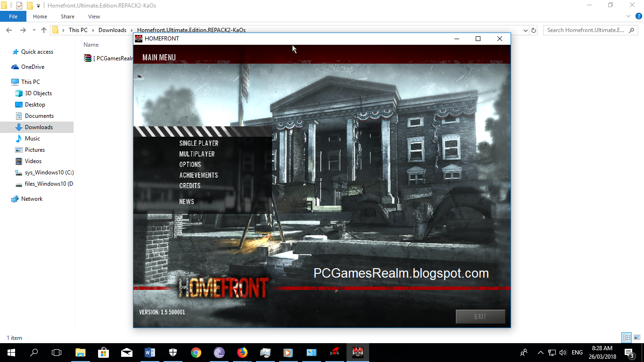The image size is (644, 362).
Task: Open Customize Quick Access Toolbar dropdown
Action: pos(38,6)
